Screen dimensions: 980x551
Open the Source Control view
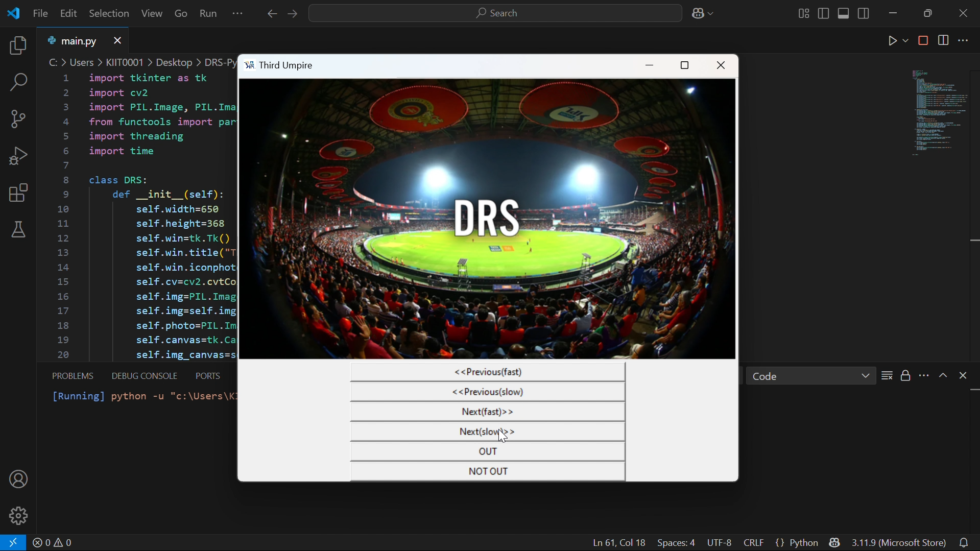coord(18,118)
